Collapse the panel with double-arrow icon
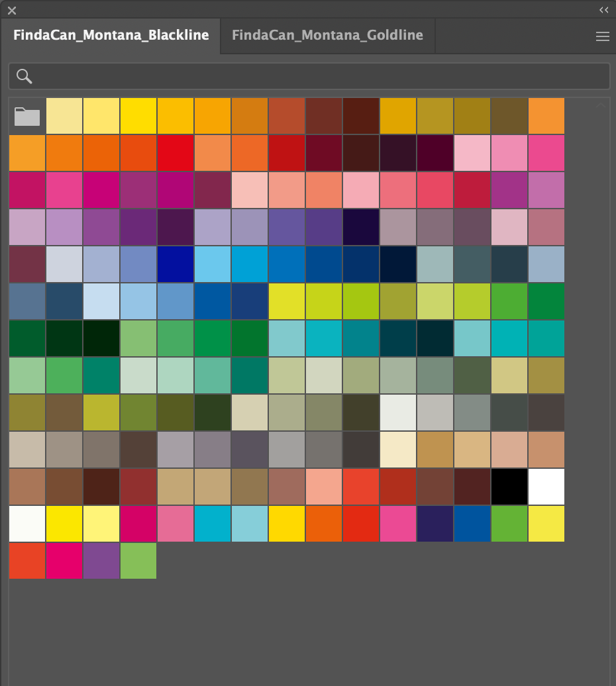The image size is (616, 686). pyautogui.click(x=603, y=10)
